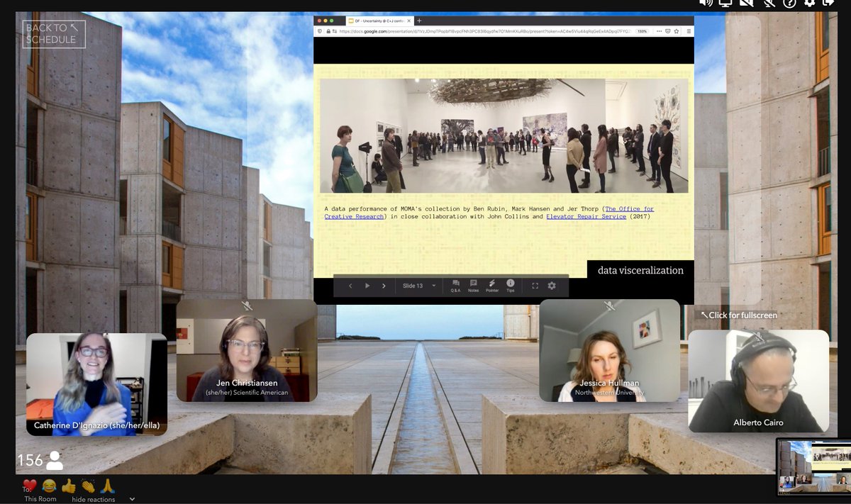The height and width of the screenshot is (504, 851).
Task: Activate the laser Pointer tool
Action: click(x=492, y=286)
